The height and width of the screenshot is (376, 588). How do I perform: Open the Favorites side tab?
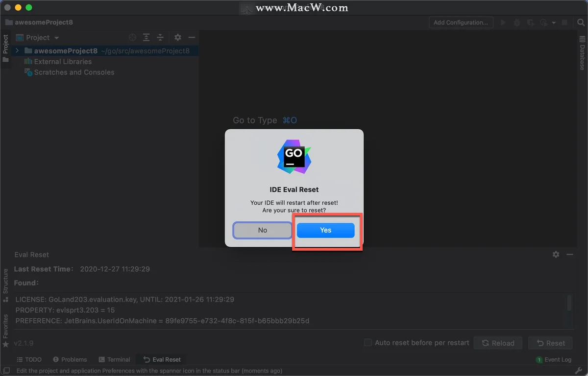click(5, 330)
